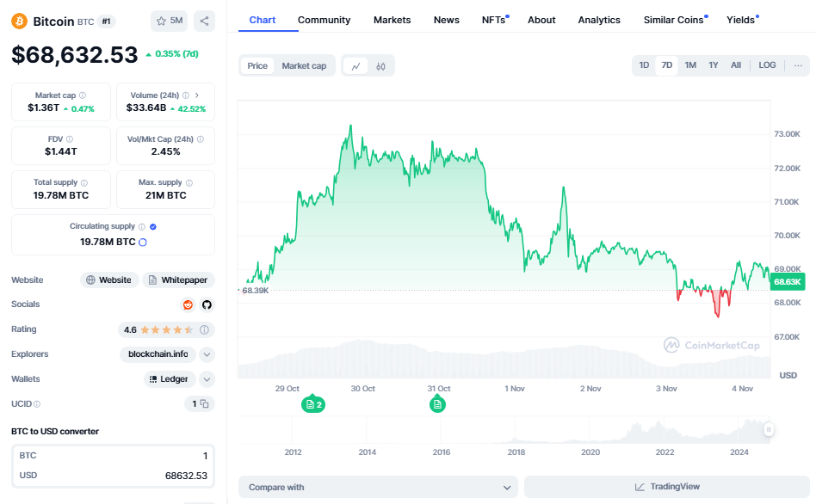Click the 68.63K current price label
The height and width of the screenshot is (504, 816).
(x=788, y=282)
